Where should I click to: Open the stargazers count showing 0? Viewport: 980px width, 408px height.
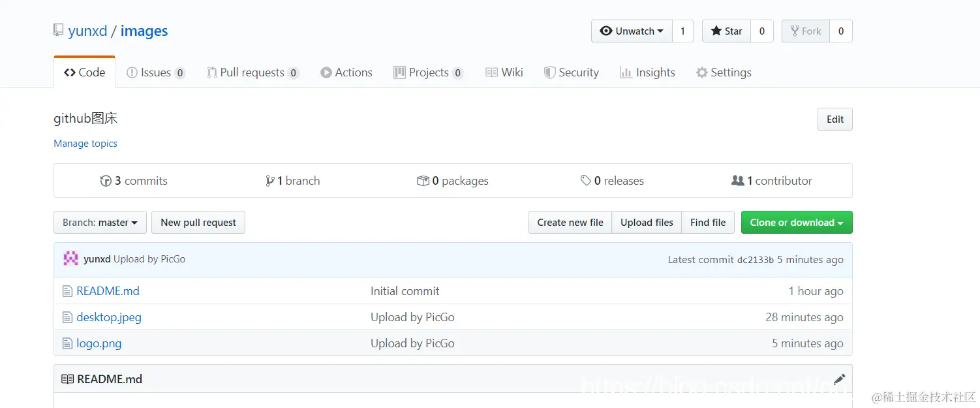pyautogui.click(x=762, y=31)
